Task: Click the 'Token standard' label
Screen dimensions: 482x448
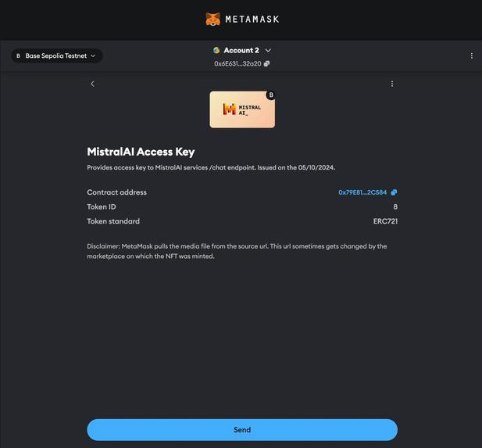Action: point(113,221)
